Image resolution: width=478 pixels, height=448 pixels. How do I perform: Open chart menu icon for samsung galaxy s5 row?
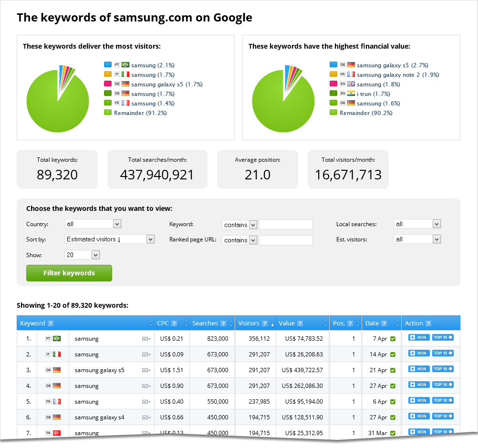(146, 370)
